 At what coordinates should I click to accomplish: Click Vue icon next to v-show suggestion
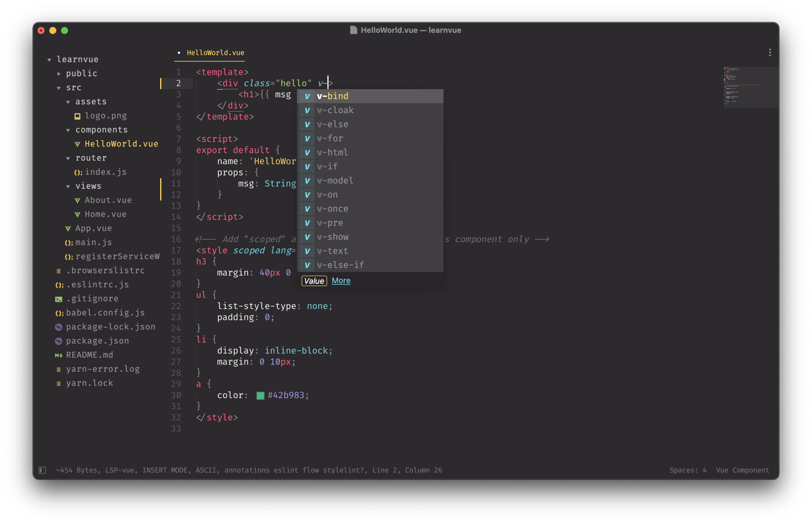pos(307,237)
